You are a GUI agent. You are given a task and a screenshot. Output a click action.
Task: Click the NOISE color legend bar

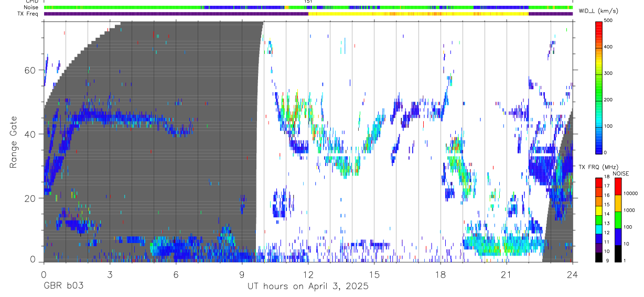[618, 219]
